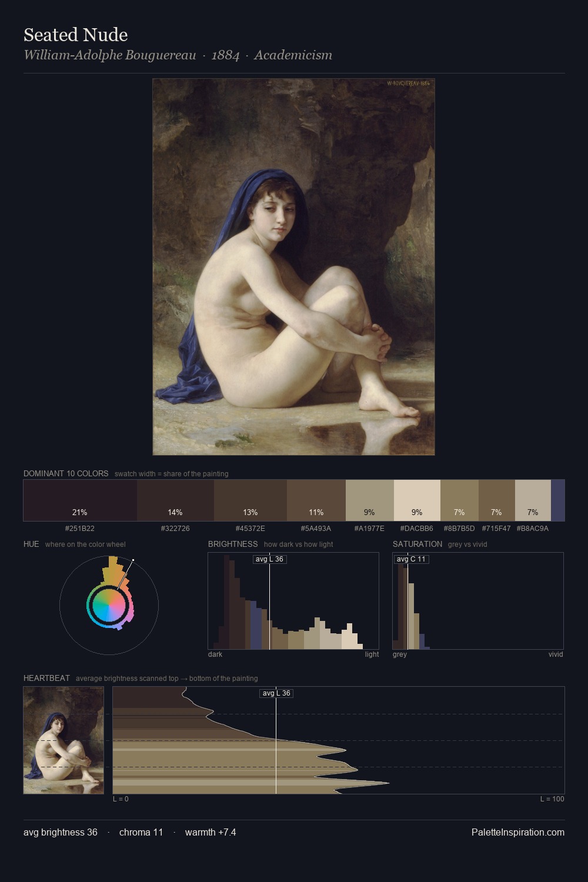This screenshot has height=882, width=588.
Task: Click 'avg brightness 36' in the footer
Action: [61, 832]
